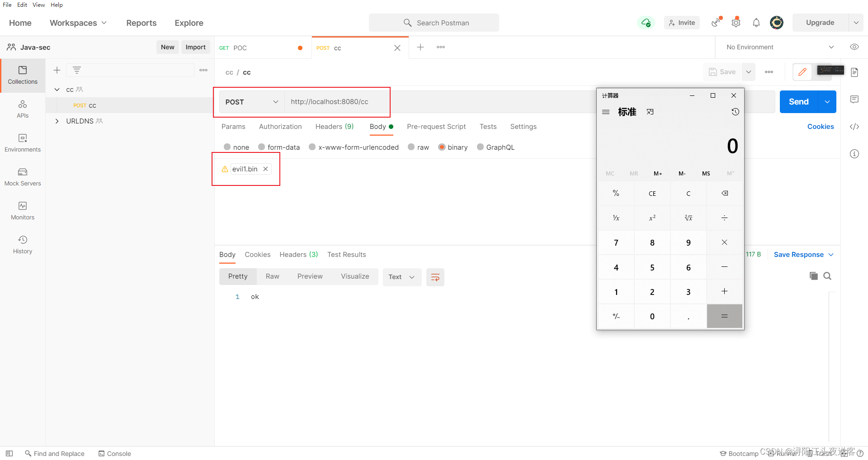Open tab bar more options dots
The image size is (868, 460).
[441, 47]
